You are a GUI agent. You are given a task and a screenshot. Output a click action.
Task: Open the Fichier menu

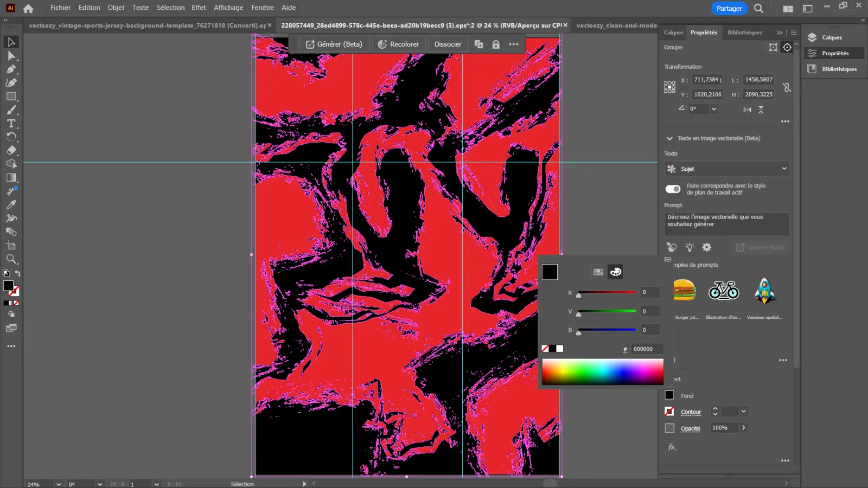[60, 8]
